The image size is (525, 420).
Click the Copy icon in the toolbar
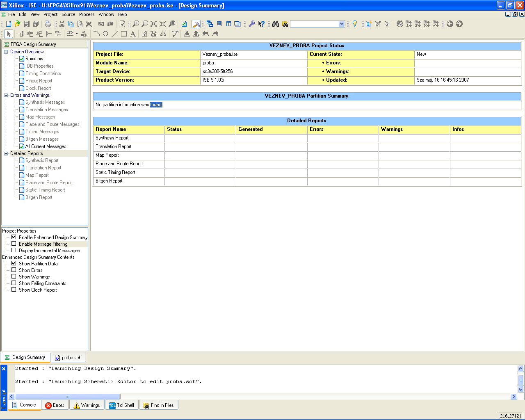(71, 24)
